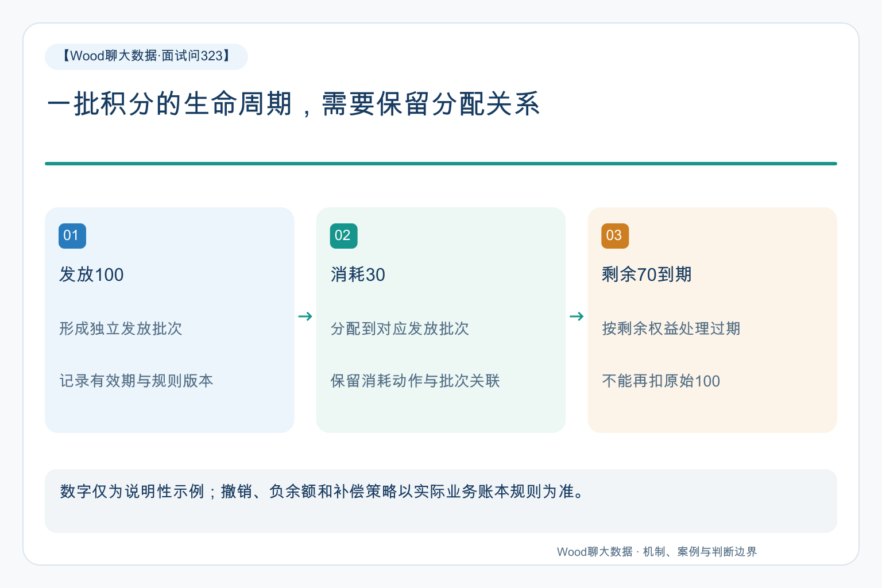Click the green 02 step badge

[x=343, y=235]
